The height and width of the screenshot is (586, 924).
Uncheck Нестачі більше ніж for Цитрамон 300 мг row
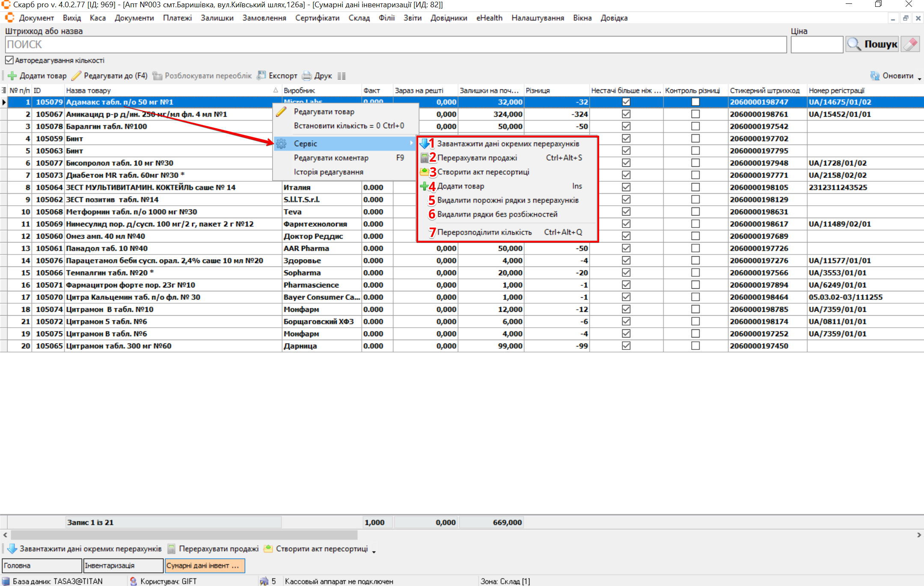[x=626, y=346]
